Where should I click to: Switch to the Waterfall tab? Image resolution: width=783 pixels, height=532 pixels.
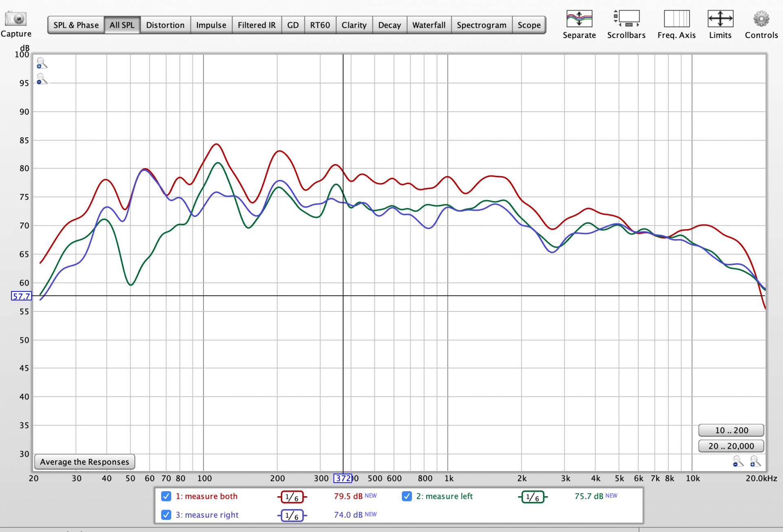(429, 25)
